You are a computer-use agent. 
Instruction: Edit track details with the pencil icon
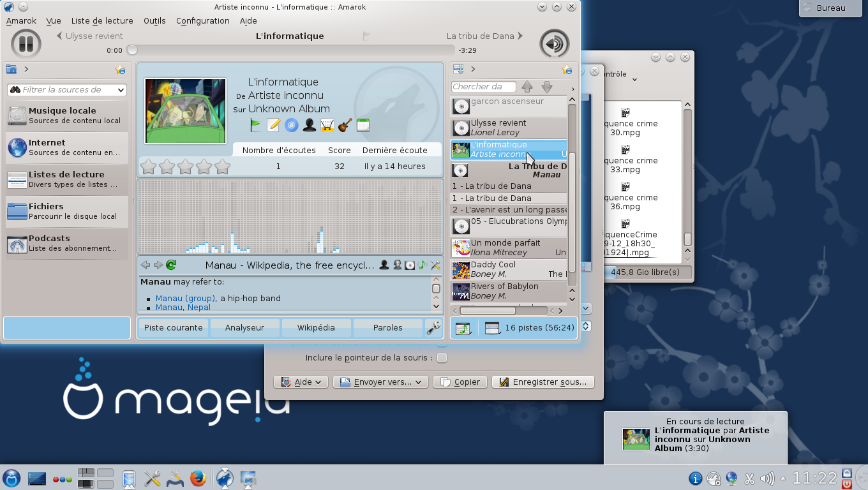click(x=274, y=125)
